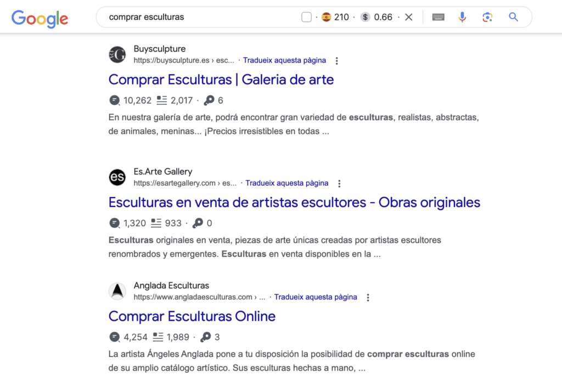Clear the search query with X
Viewport: 562px width, 392px height.
click(x=408, y=17)
